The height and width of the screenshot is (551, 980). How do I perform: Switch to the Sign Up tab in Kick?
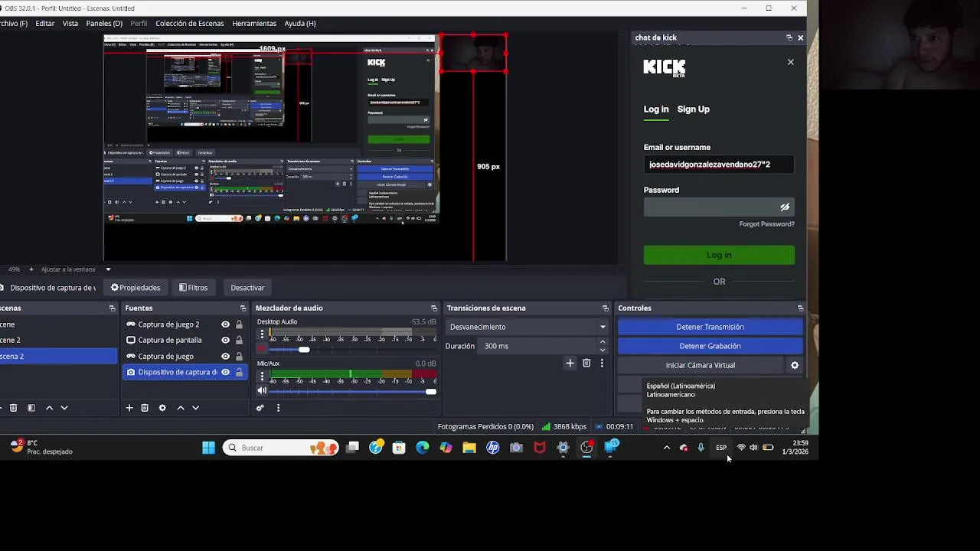pos(693,109)
